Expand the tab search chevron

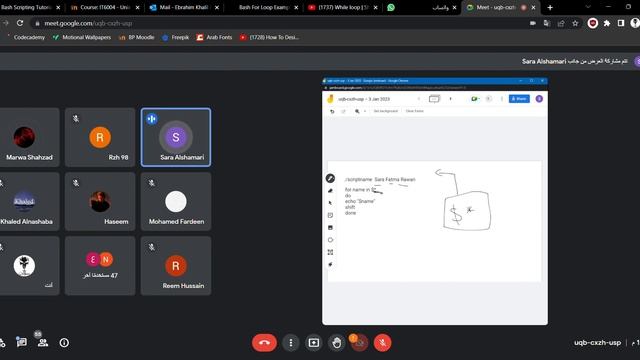tap(588, 7)
